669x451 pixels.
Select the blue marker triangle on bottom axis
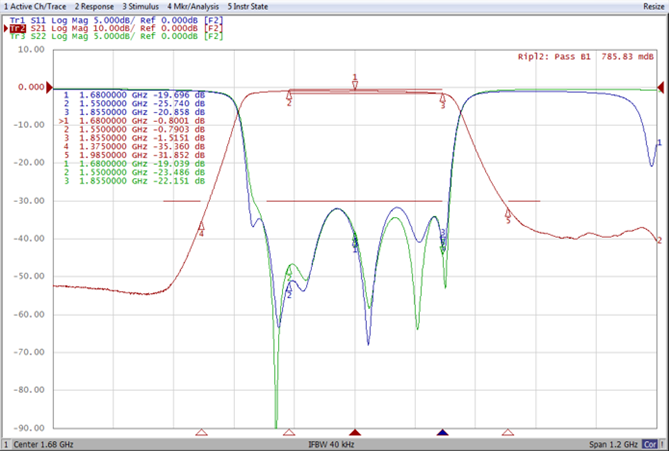pos(442,432)
